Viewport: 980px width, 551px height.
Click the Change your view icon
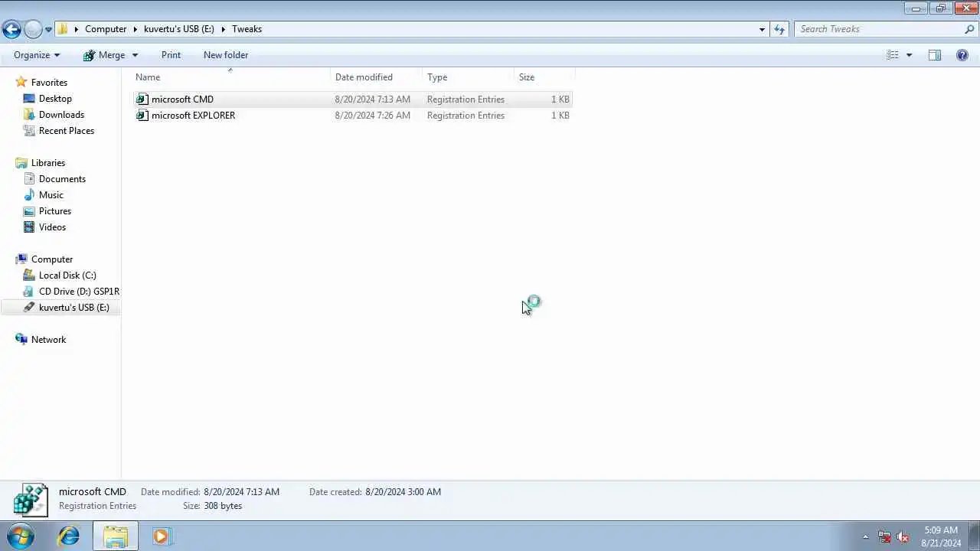893,55
